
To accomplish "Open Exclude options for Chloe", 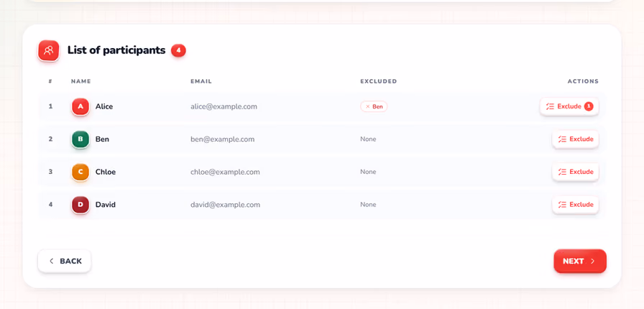I will pyautogui.click(x=575, y=172).
